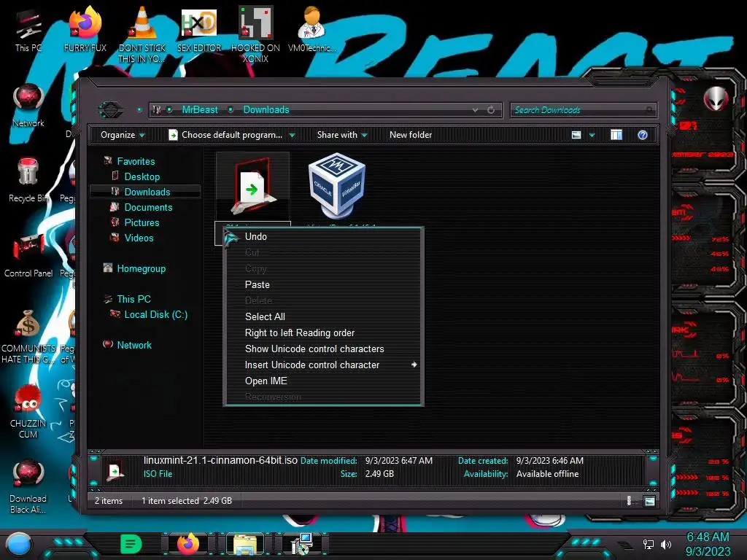Refresh the Downloads folder via address bar
The image size is (747, 560).
pos(491,110)
